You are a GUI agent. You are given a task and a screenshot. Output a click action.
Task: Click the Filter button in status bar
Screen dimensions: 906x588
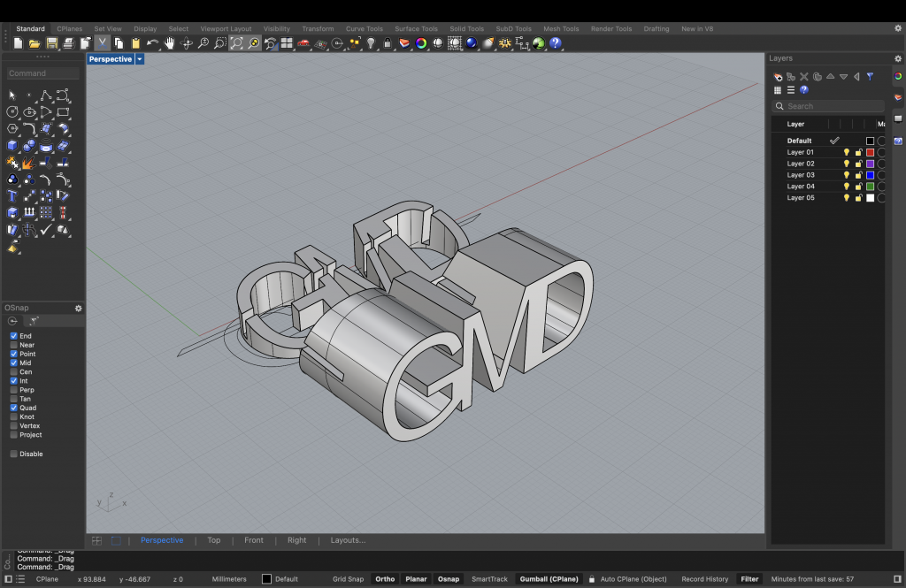tap(749, 579)
